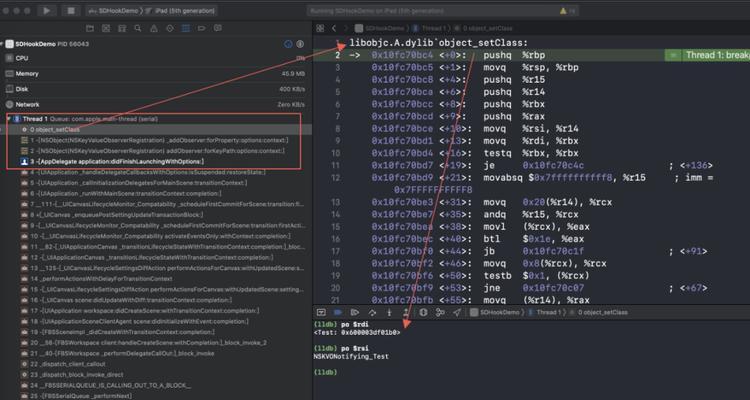
Task: Select frame 23 _dispatch_block_invoke_direct
Action: tap(156, 375)
